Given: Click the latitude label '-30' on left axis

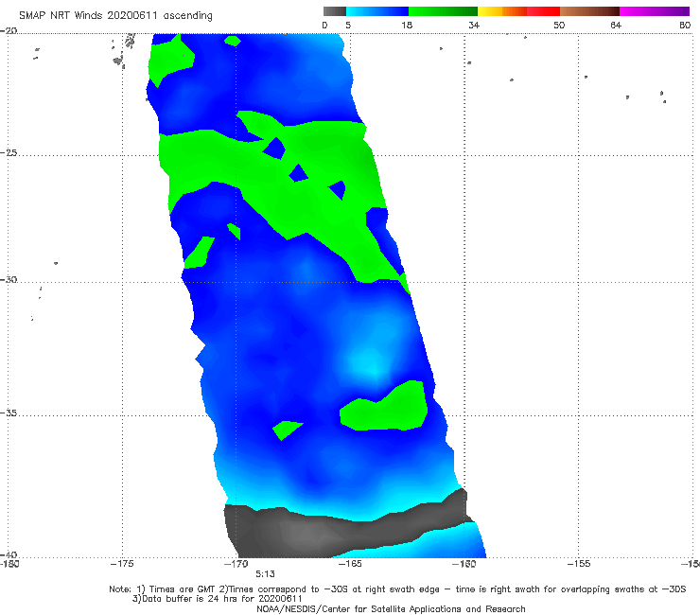Looking at the screenshot, I should point(9,279).
